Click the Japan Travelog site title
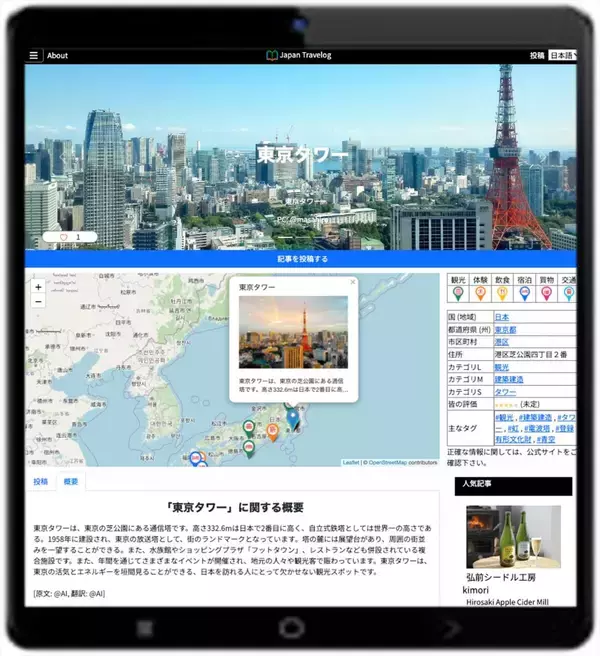 coord(305,55)
